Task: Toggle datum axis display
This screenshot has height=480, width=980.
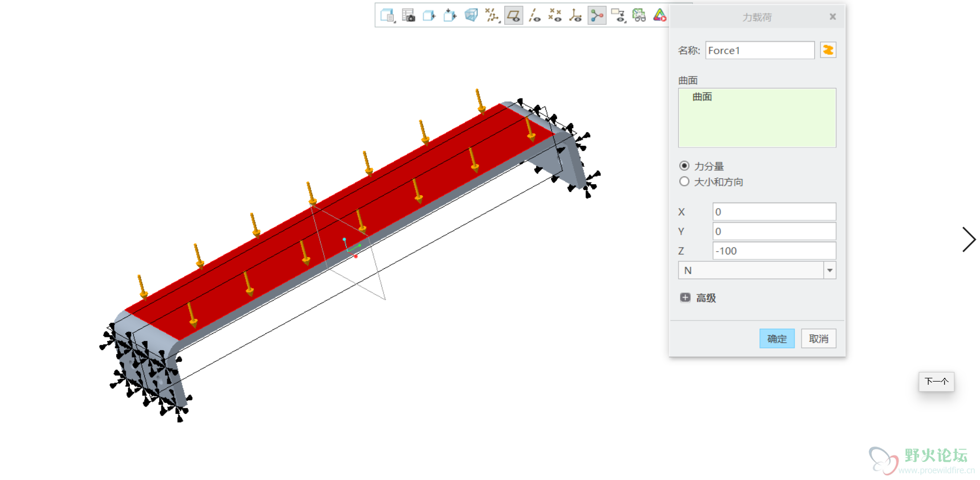Action: click(x=534, y=15)
